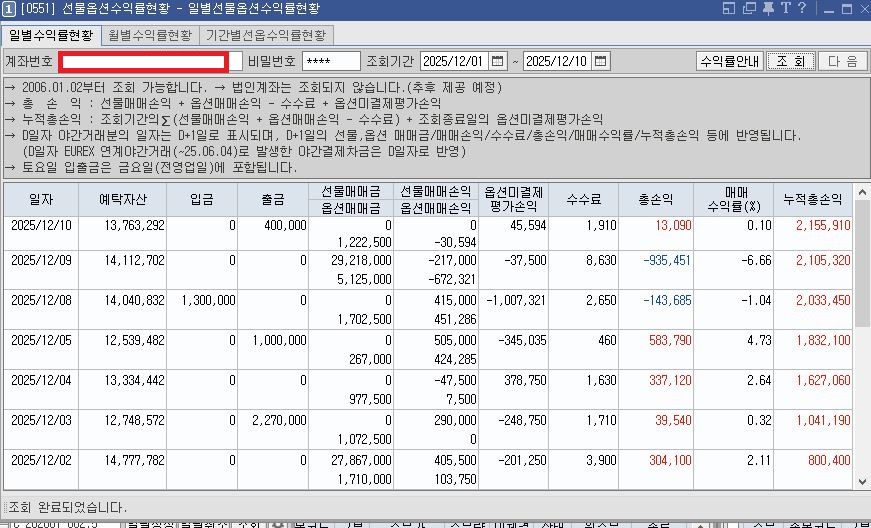The width and height of the screenshot is (871, 528).
Task: Open font settings with the T icon
Action: (785, 8)
